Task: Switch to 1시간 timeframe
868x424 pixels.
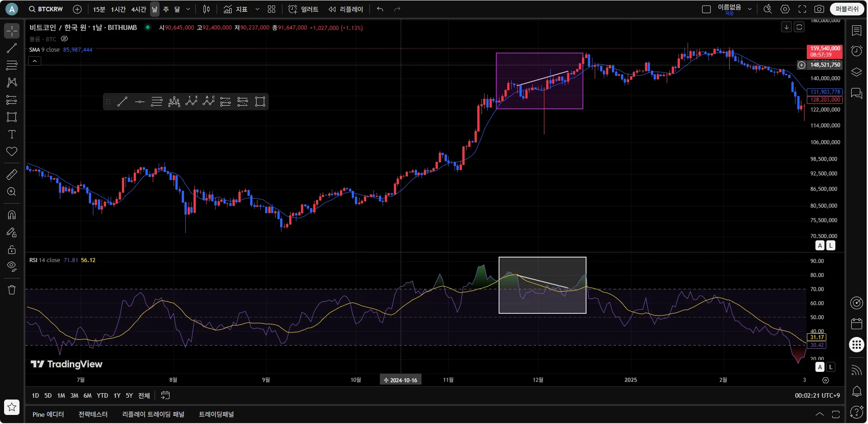Action: click(x=118, y=9)
